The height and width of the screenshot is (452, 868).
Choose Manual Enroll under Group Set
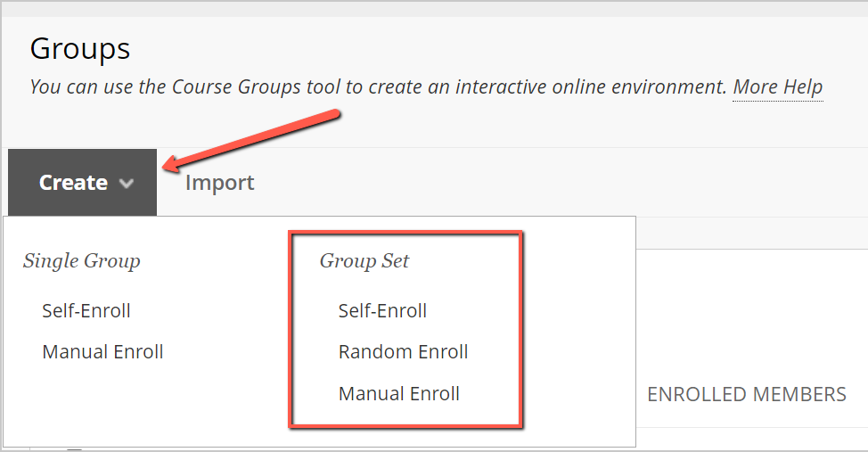pos(398,393)
